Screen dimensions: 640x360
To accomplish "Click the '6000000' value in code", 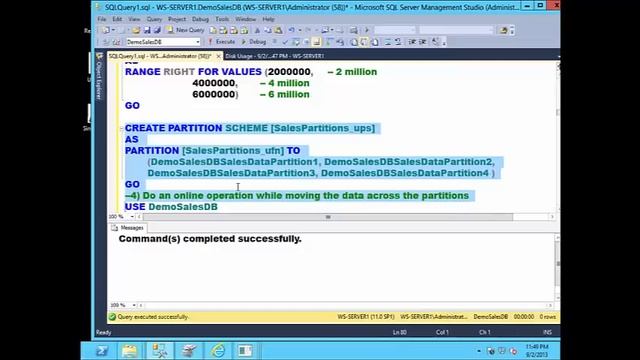I will (214, 94).
